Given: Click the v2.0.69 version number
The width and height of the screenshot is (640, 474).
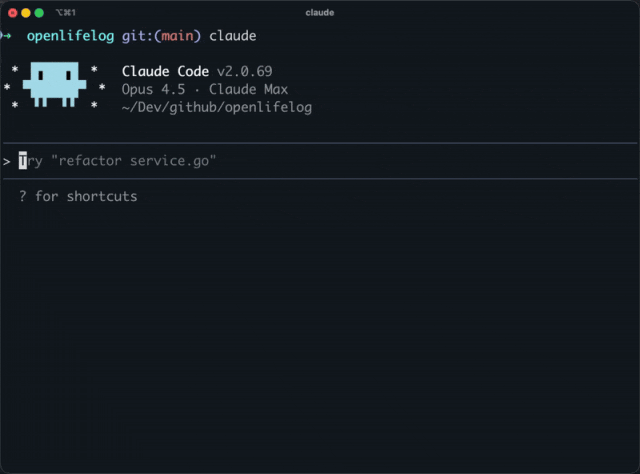Looking at the screenshot, I should tap(244, 72).
